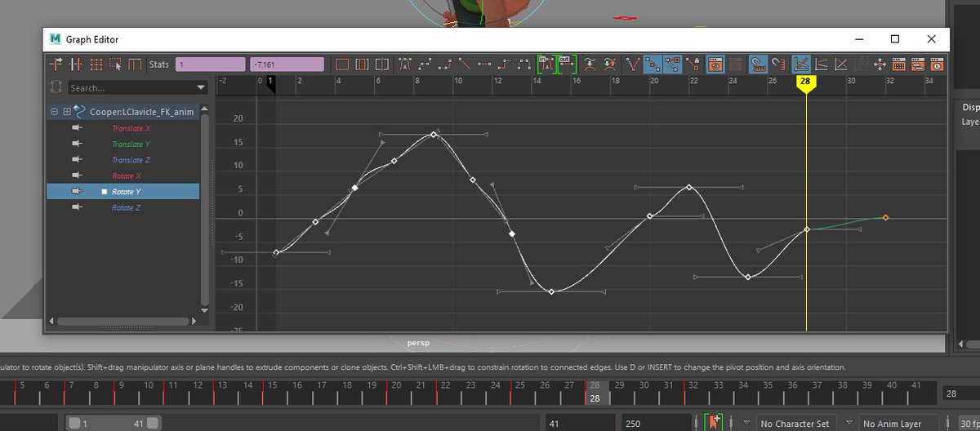The height and width of the screenshot is (431, 980).
Task: Select Translate Z channel
Action: (x=131, y=160)
